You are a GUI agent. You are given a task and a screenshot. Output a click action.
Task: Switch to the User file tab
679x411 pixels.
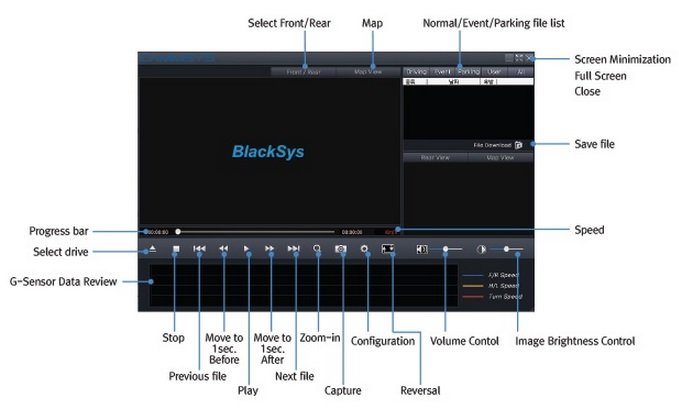pos(495,72)
